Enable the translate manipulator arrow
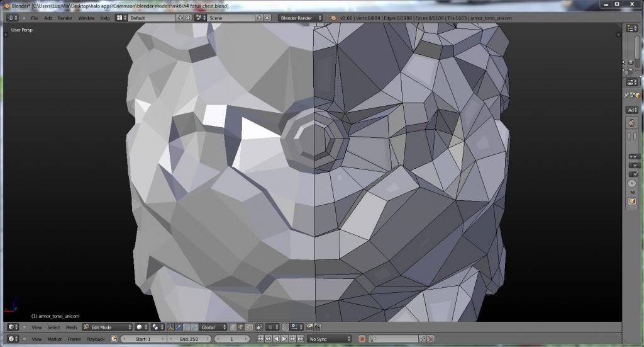Image resolution: width=644 pixels, height=347 pixels. pyautogui.click(x=178, y=327)
